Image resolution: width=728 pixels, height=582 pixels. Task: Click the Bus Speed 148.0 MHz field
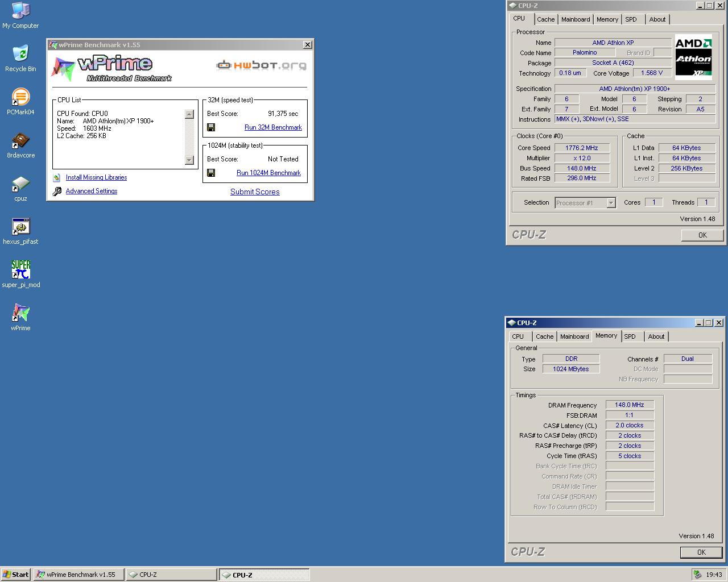pos(582,168)
